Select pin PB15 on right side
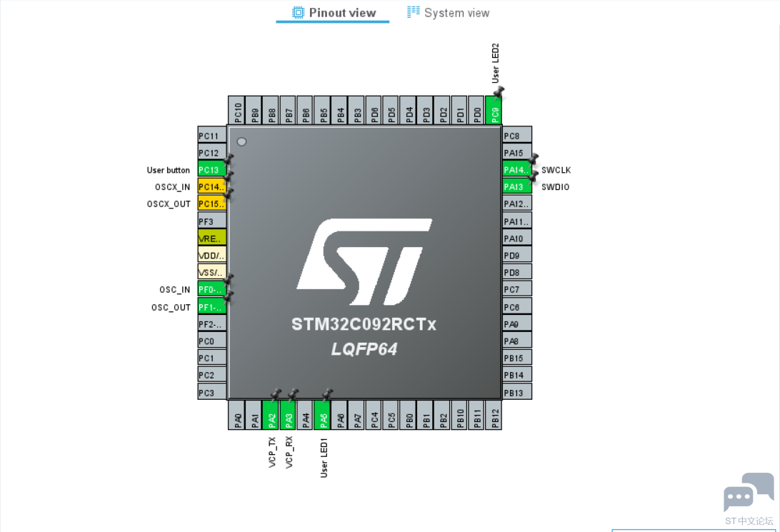The image size is (780, 532). (x=517, y=358)
